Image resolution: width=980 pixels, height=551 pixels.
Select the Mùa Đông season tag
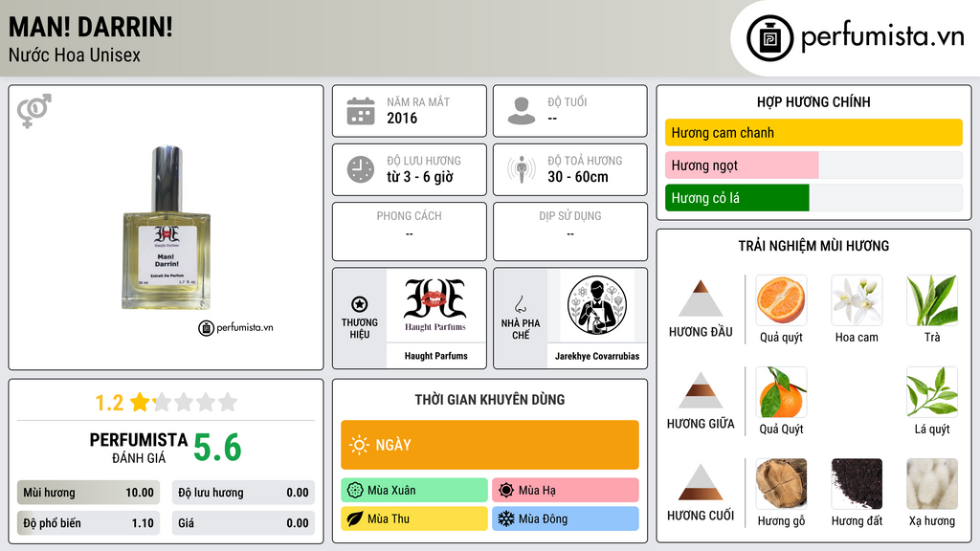565,518
